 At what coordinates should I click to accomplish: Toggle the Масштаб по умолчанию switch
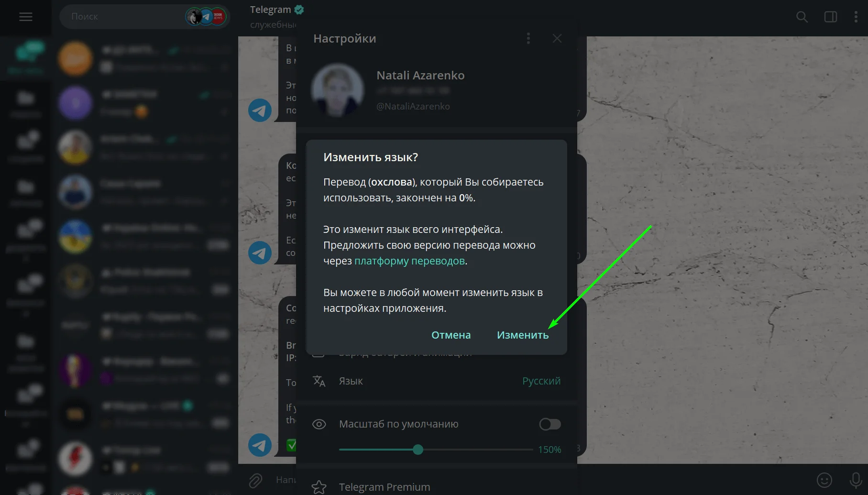click(550, 424)
